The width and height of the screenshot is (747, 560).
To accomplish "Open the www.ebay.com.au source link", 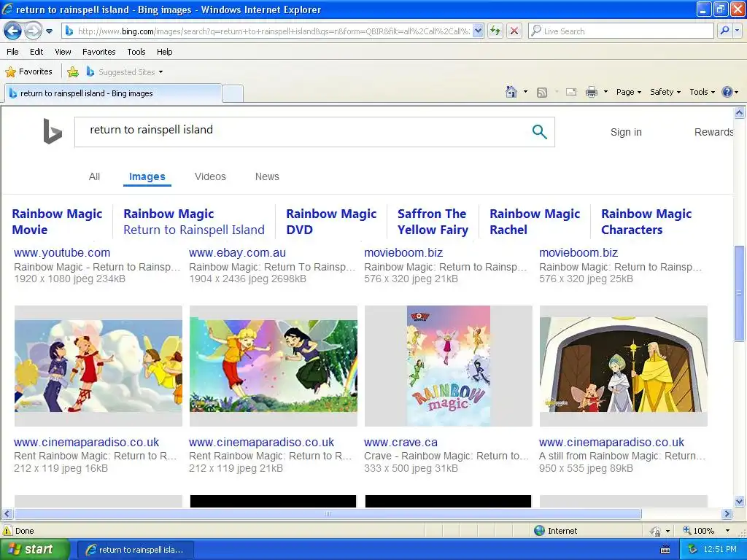I will pyautogui.click(x=237, y=253).
